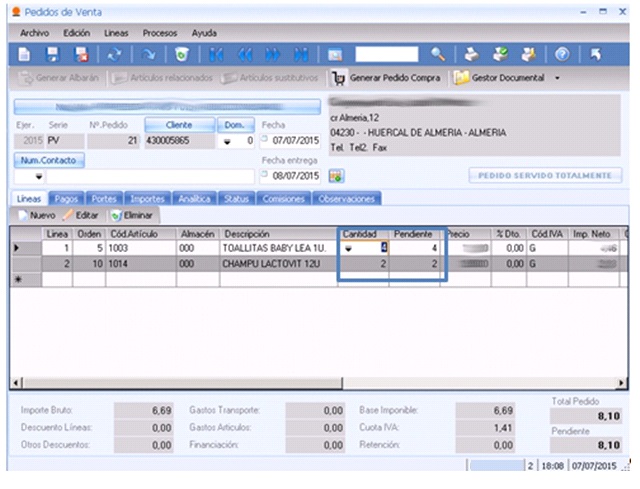Open the Procesos menu
This screenshot has width=640, height=489.
pyautogui.click(x=160, y=32)
